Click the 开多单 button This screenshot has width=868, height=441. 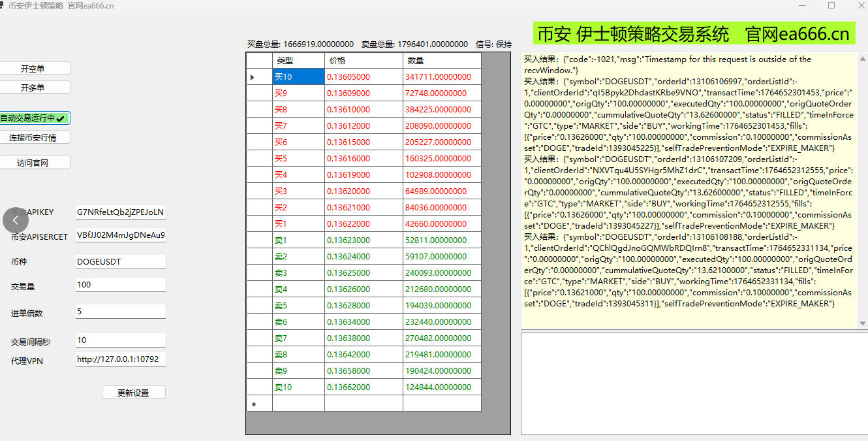click(34, 88)
